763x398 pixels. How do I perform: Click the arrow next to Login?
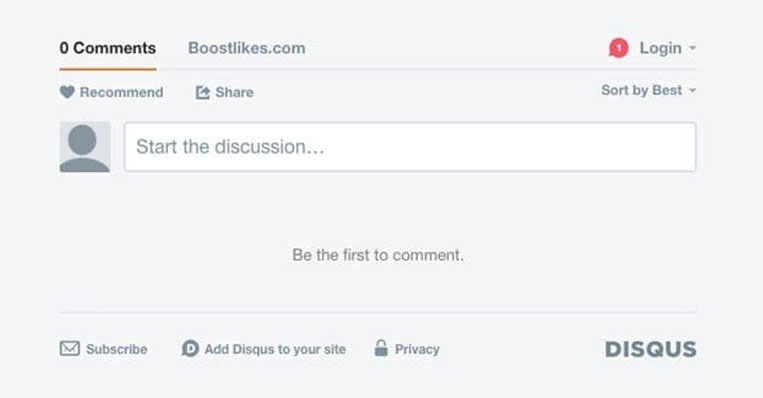pyautogui.click(x=692, y=48)
